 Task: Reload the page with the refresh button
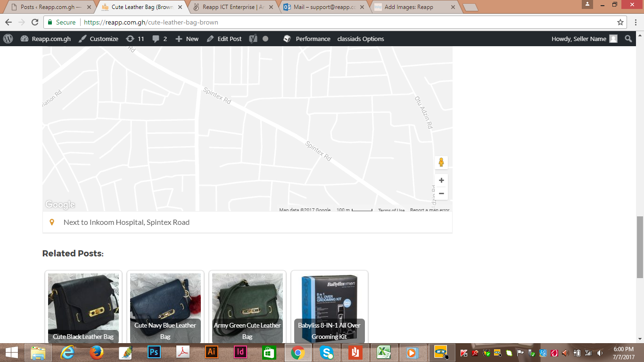(x=35, y=22)
